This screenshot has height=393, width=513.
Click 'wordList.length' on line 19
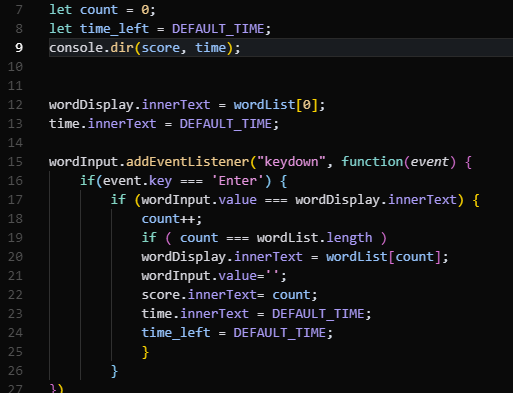click(x=314, y=238)
